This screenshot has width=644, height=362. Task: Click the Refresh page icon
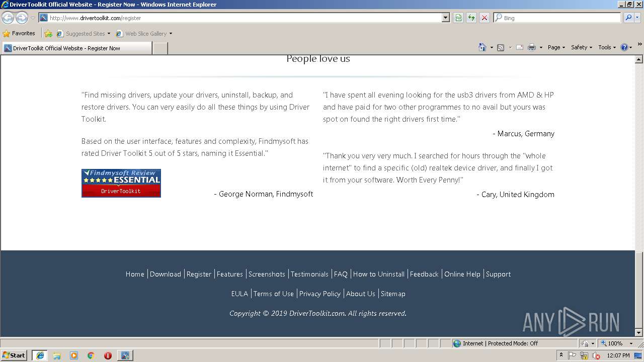(471, 18)
